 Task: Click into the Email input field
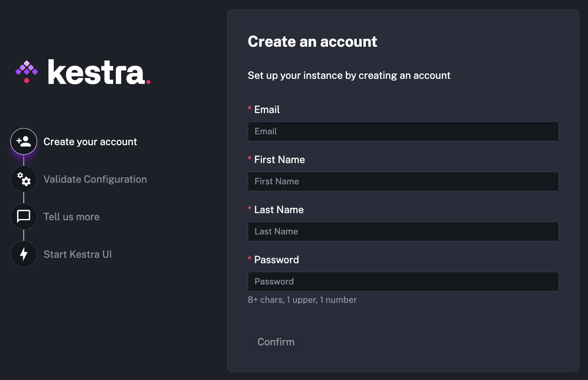coord(403,131)
